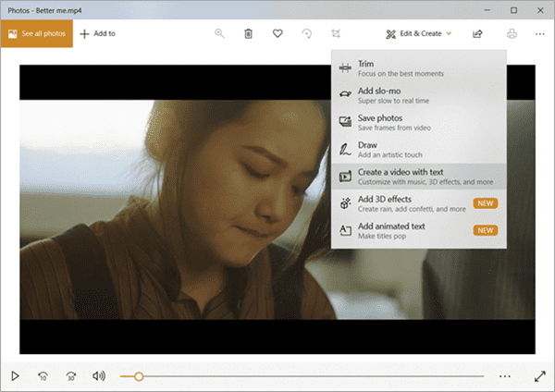Choose Add slo-mo from the menu
555x392 pixels.
pyautogui.click(x=419, y=95)
